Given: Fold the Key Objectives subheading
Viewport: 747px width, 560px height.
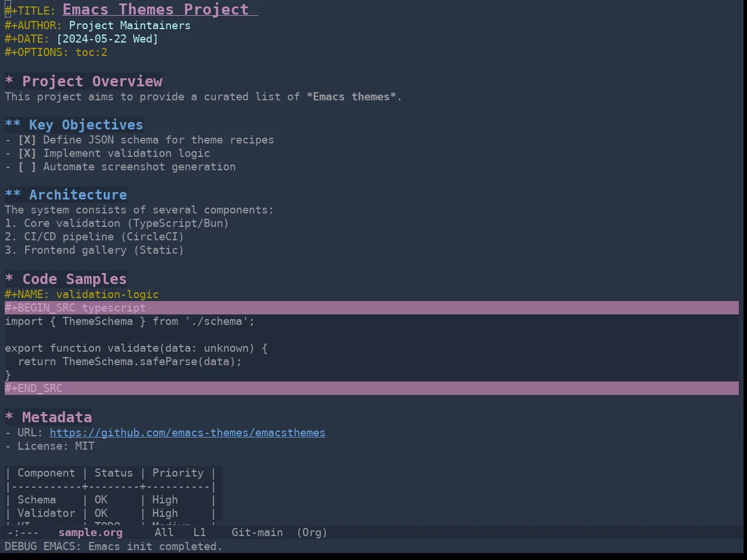Looking at the screenshot, I should point(86,125).
